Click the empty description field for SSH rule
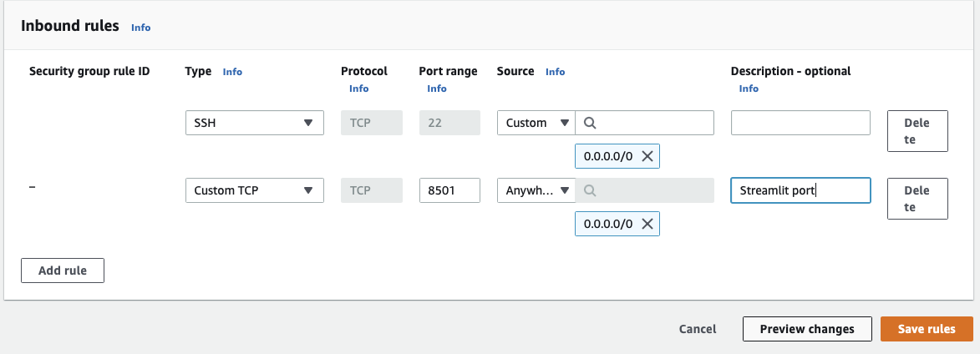The image size is (980, 354). (x=800, y=123)
